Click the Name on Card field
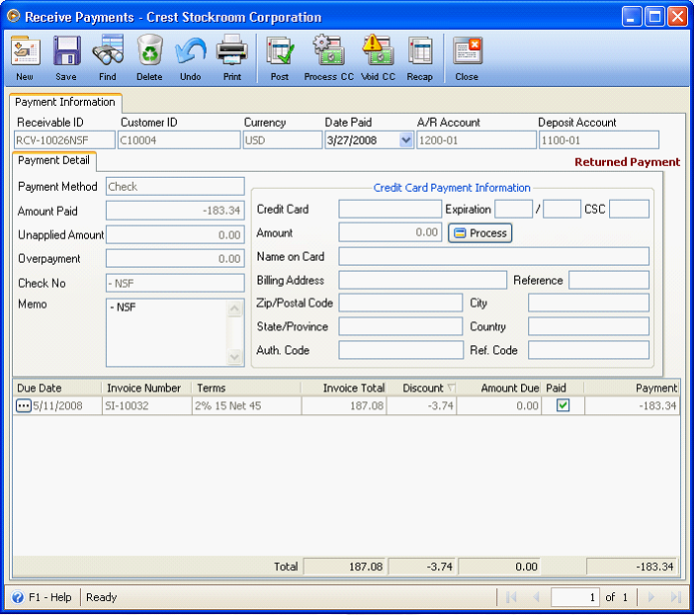The image size is (695, 616). tap(494, 257)
